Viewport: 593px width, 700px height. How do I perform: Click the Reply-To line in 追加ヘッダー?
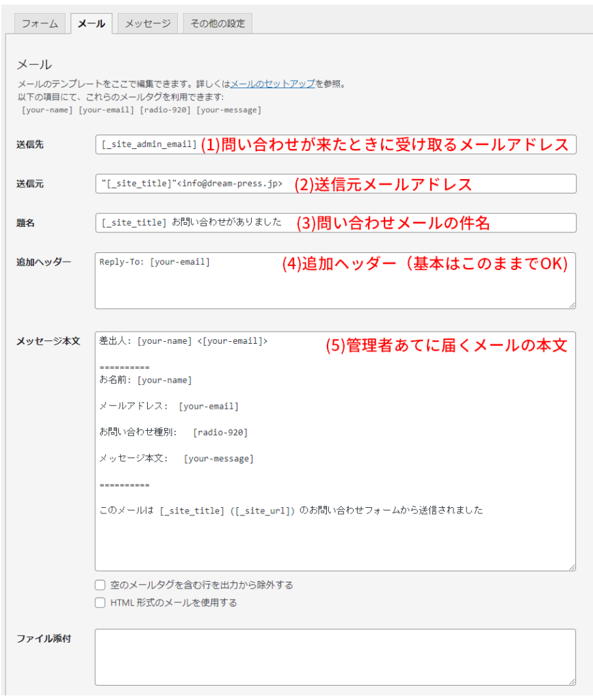155,262
